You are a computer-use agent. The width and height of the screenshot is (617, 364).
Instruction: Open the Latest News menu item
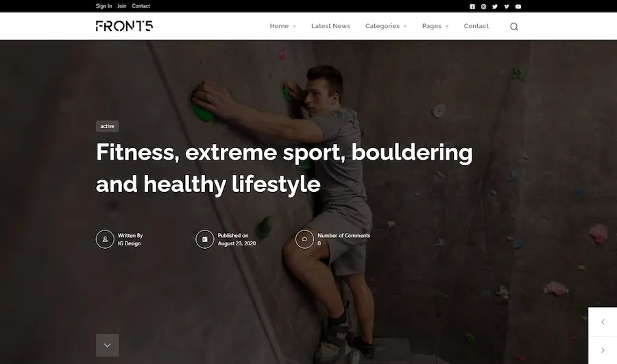pos(330,26)
